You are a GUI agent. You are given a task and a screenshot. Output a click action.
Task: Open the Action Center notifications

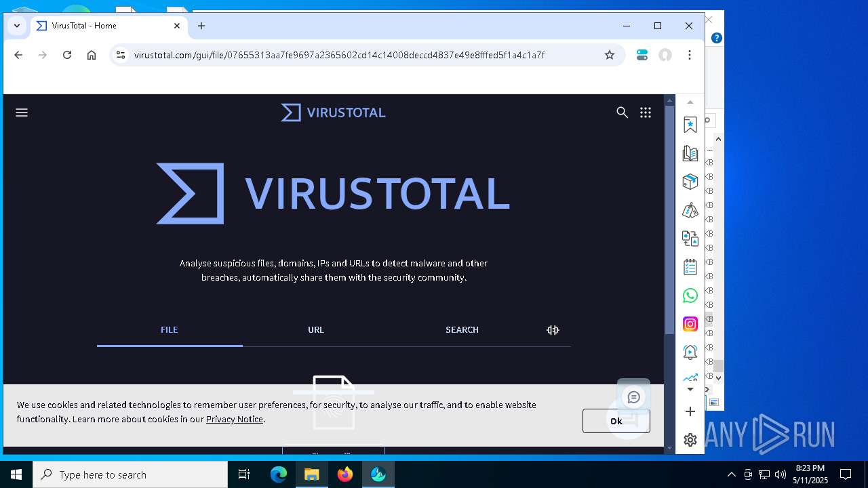(x=846, y=474)
